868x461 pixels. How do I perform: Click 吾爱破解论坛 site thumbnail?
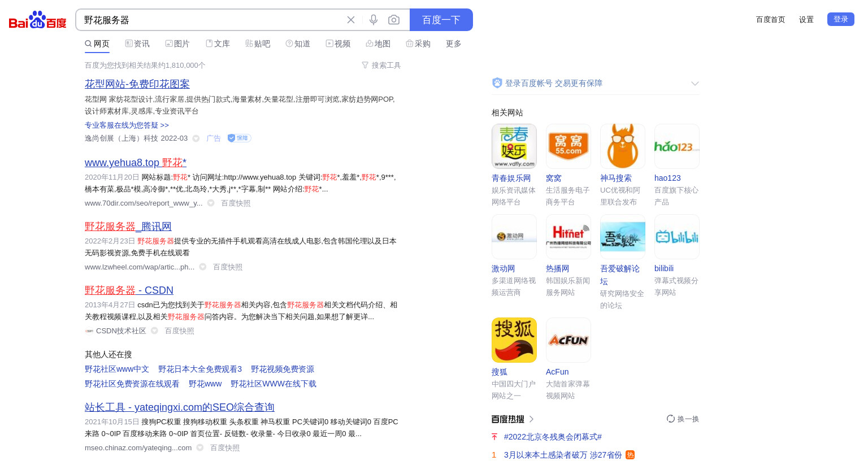(623, 237)
